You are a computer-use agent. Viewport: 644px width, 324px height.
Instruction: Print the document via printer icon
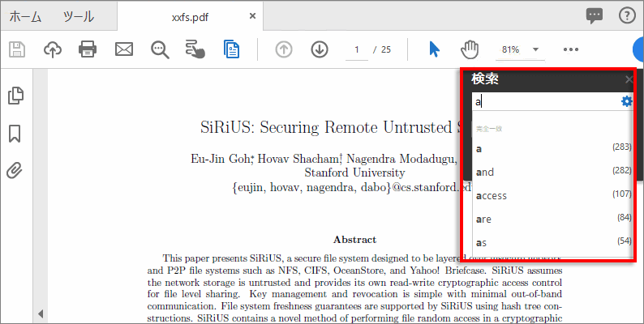click(x=88, y=49)
